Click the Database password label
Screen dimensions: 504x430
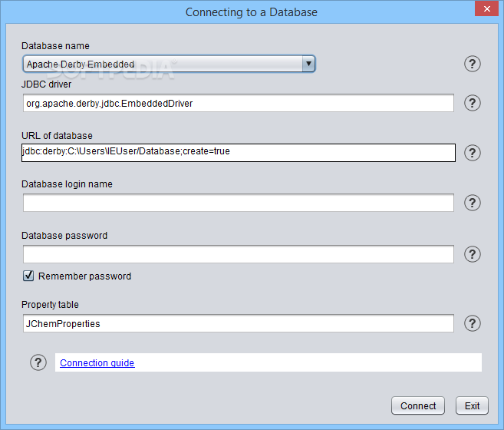click(x=64, y=236)
